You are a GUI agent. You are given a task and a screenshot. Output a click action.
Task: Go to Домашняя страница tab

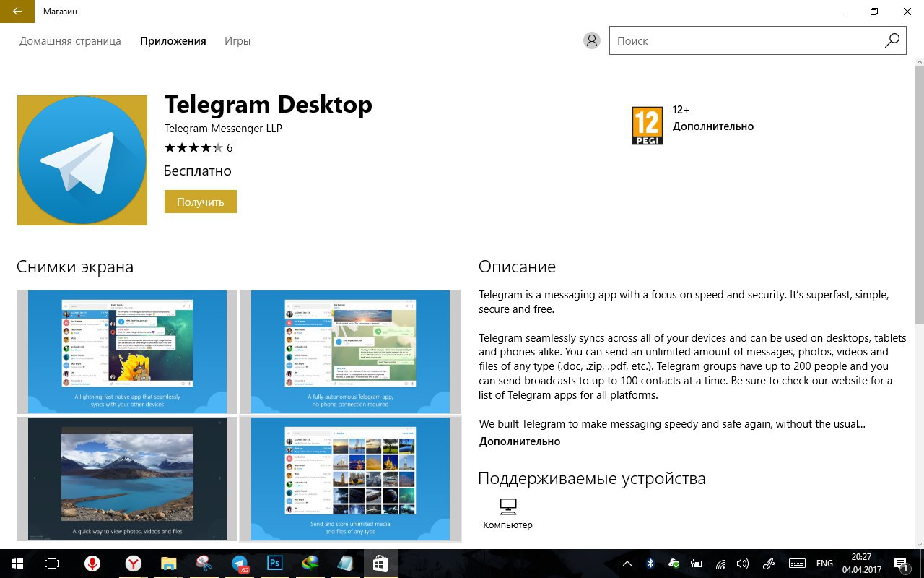coord(70,41)
